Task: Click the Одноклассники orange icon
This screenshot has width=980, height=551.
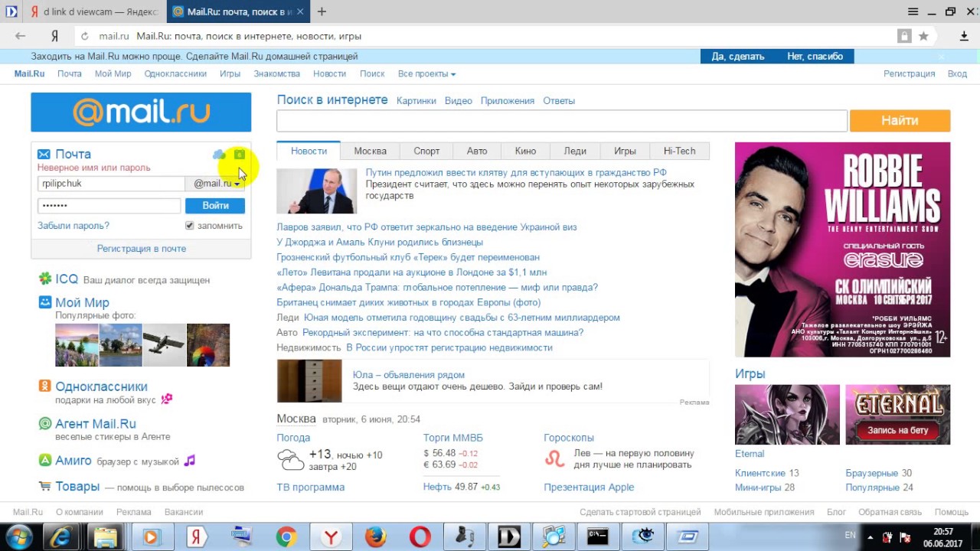Action: [45, 386]
